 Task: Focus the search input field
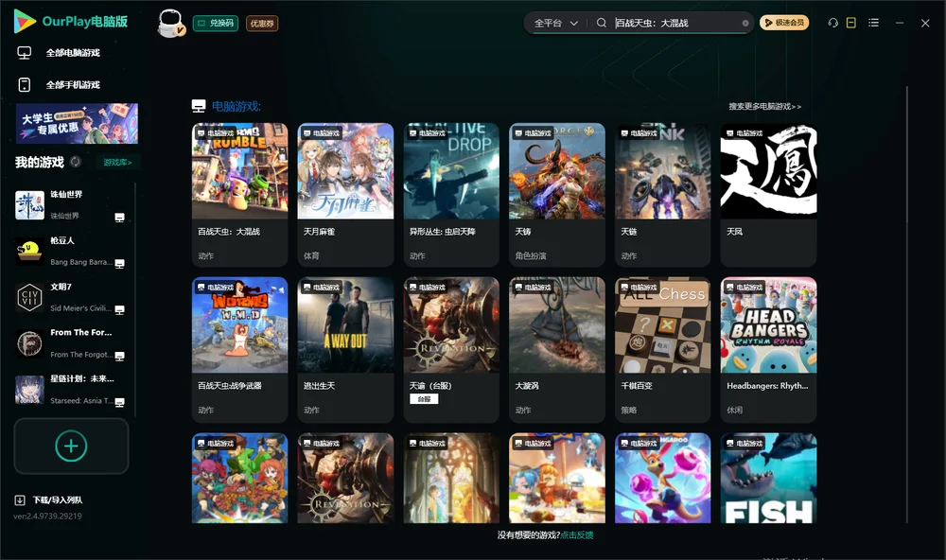pos(675,23)
